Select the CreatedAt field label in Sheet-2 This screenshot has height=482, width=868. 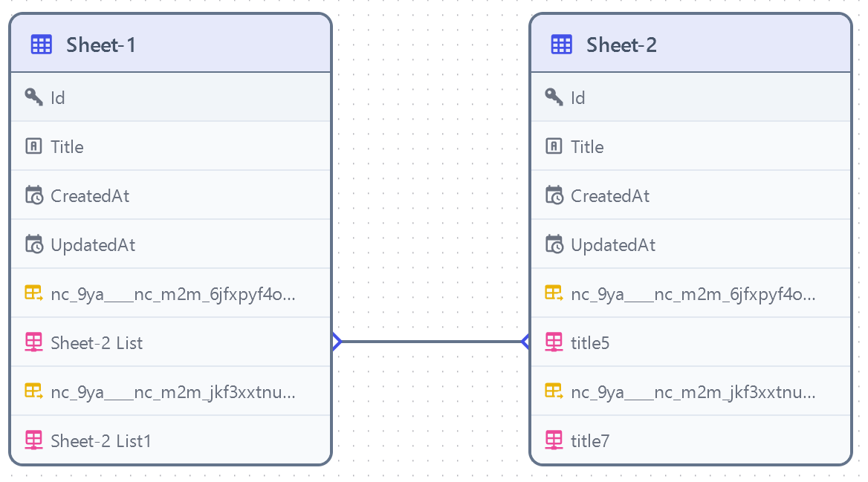point(611,196)
